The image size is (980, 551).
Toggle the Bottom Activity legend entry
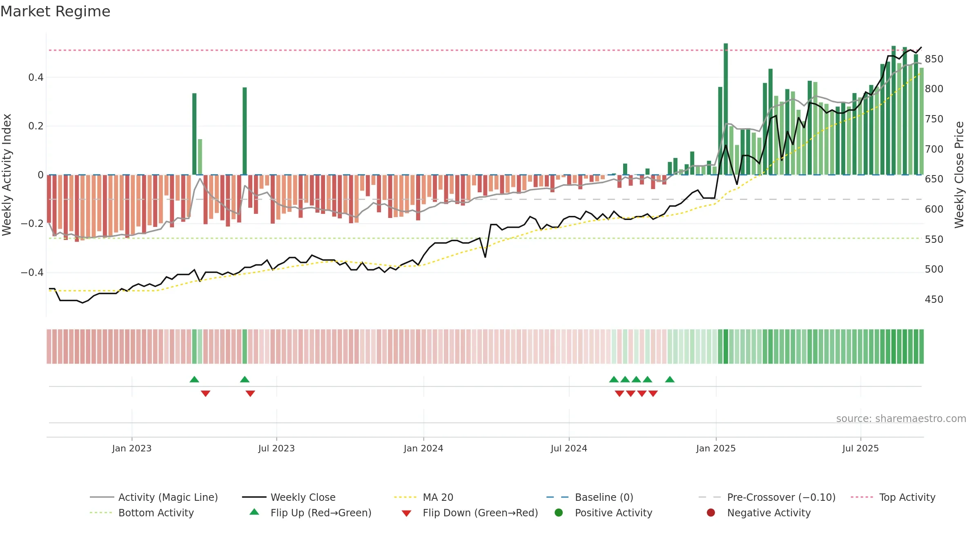142,513
